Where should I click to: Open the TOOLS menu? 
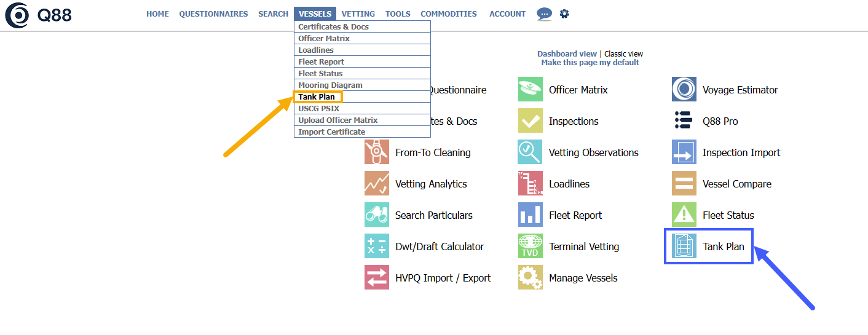[x=398, y=14]
